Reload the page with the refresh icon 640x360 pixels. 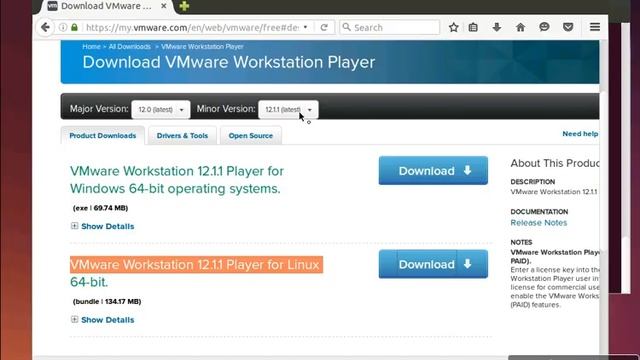coord(324,27)
